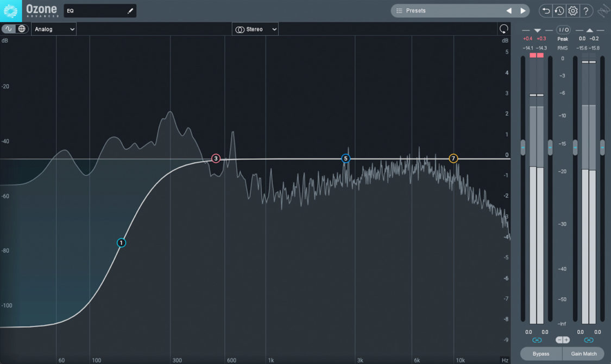Enable Gain Match
This screenshot has width=611, height=364.
pyautogui.click(x=583, y=353)
